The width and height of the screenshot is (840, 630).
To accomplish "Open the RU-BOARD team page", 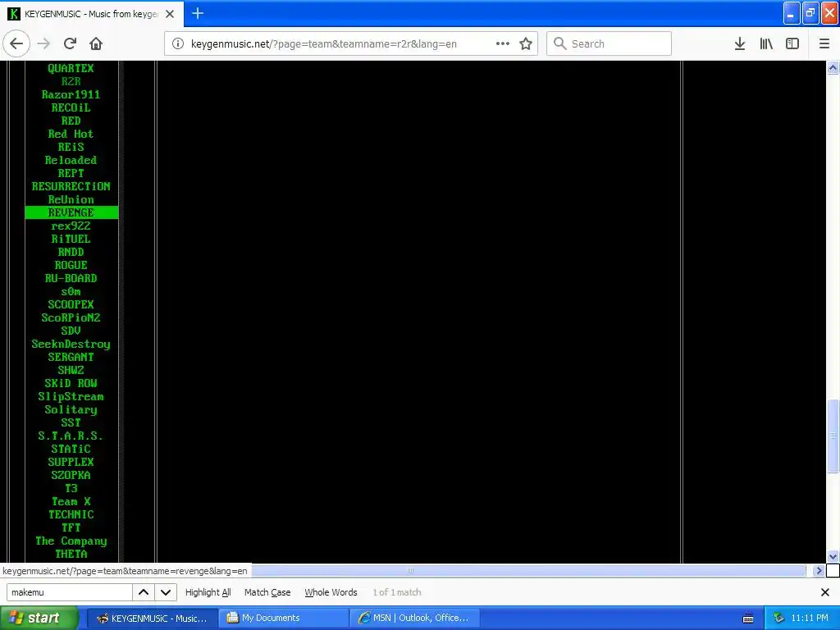I will coord(71,278).
